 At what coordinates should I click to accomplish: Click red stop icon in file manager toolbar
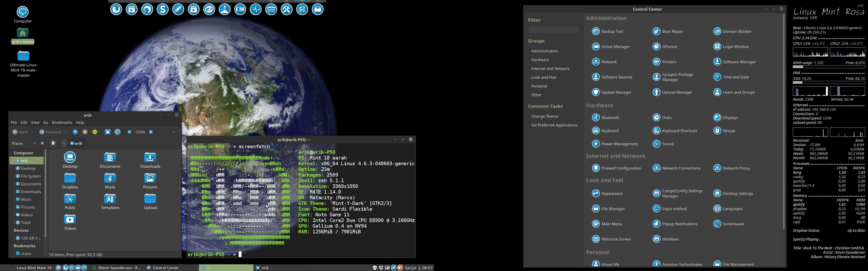point(85,132)
